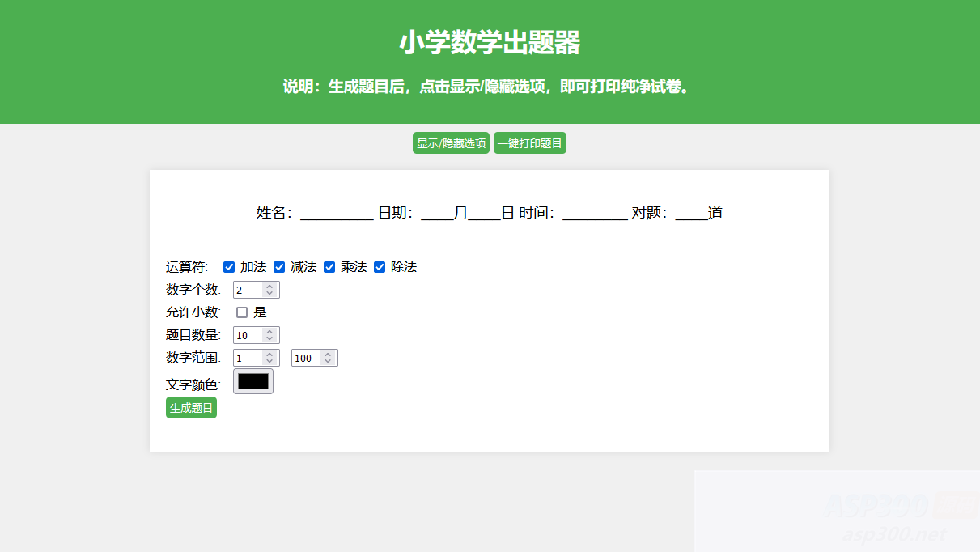
Task: Uncheck the 除法 operator checkbox
Action: point(380,266)
